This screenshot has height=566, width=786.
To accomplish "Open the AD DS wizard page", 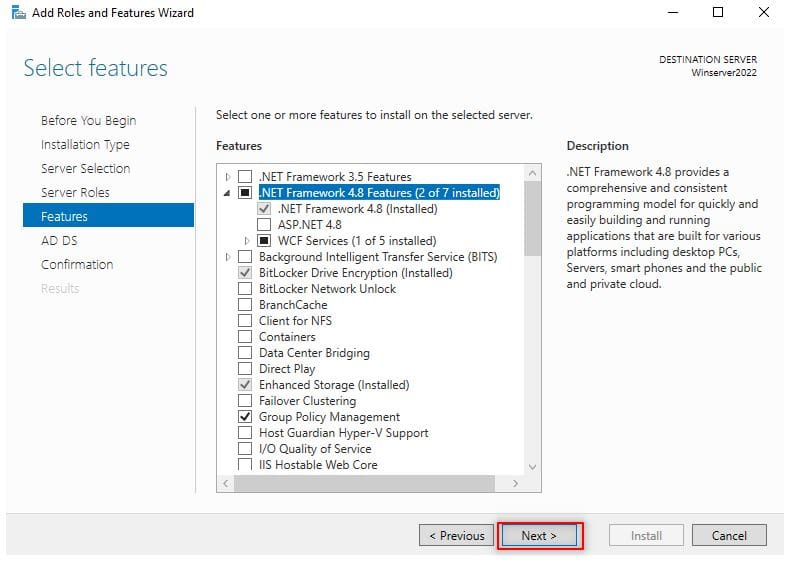I will pyautogui.click(x=59, y=240).
